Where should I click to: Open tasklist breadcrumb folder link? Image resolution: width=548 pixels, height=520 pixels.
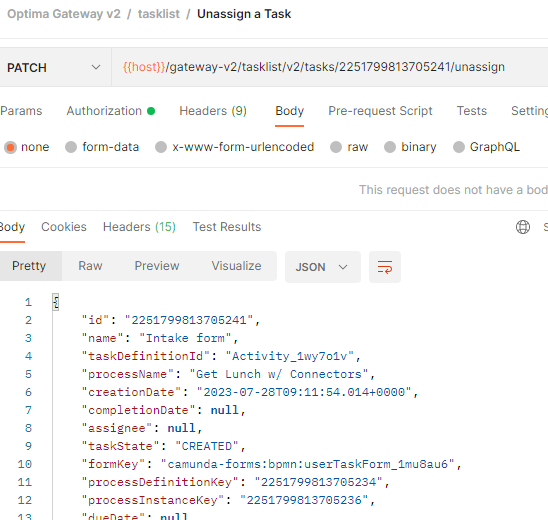coord(159,14)
